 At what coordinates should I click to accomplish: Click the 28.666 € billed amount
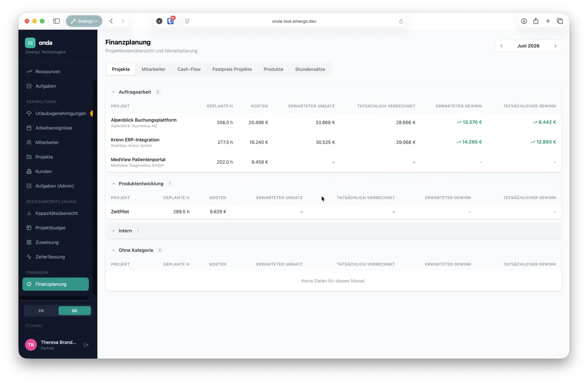(406, 123)
